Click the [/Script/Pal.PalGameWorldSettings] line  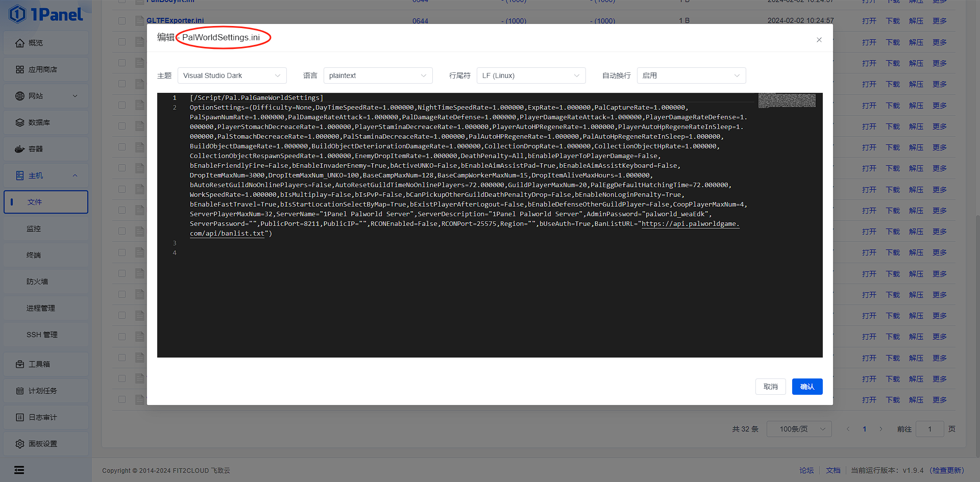point(256,98)
